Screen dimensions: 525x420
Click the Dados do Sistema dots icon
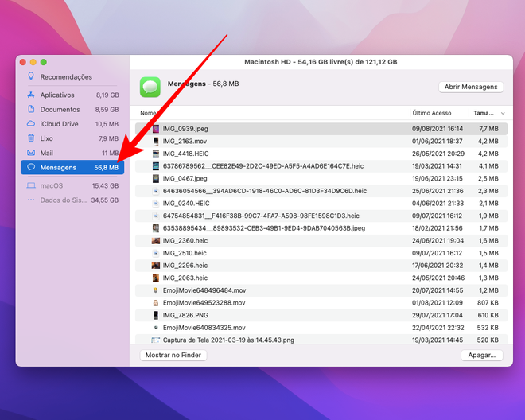[x=31, y=200]
